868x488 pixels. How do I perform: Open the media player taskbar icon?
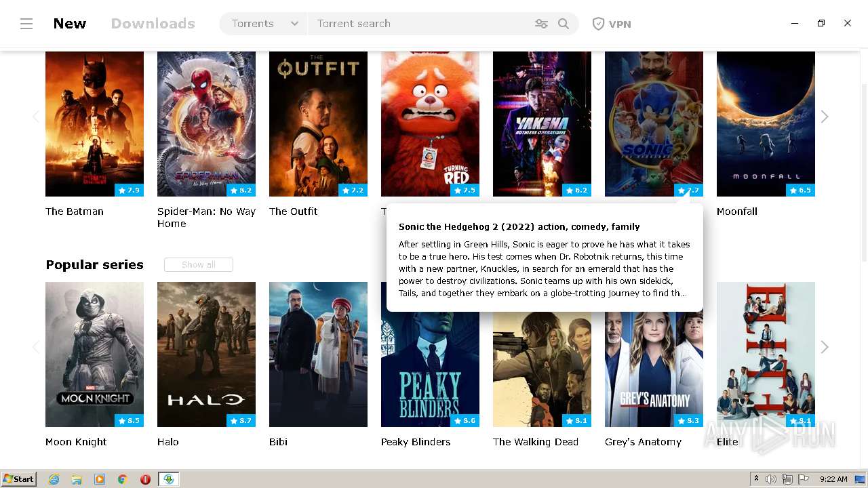[x=100, y=479]
